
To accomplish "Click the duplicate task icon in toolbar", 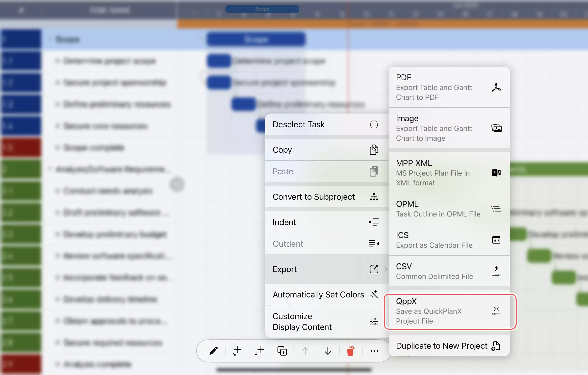I will click(x=282, y=351).
